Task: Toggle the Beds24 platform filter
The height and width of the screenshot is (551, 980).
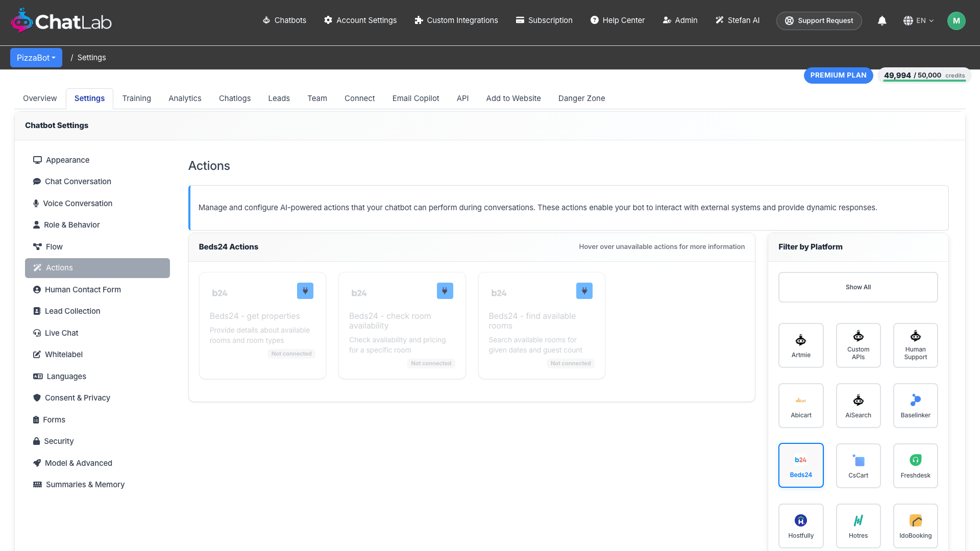Action: pyautogui.click(x=801, y=465)
